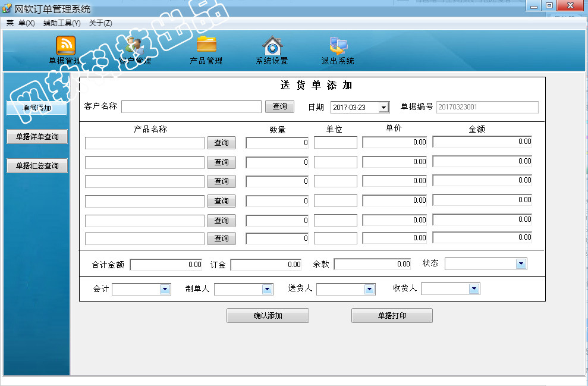
Task: Open the 会计 combo box
Action: (165, 289)
